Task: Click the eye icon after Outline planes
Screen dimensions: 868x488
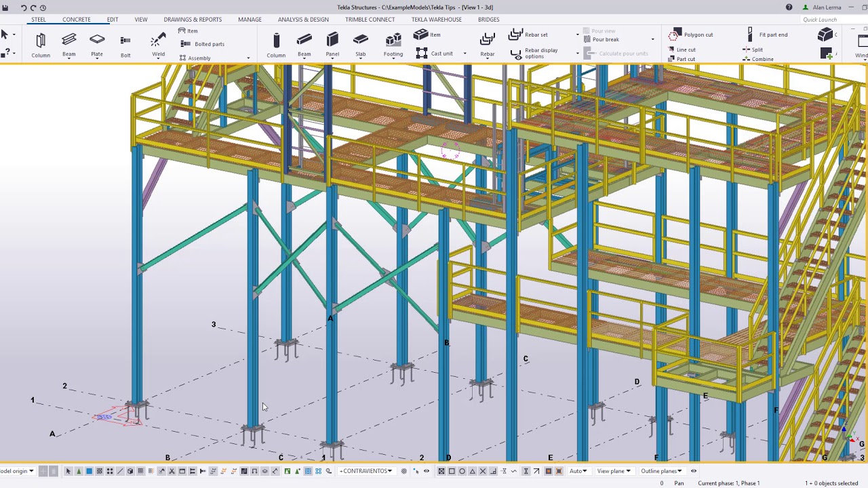Action: (x=694, y=471)
